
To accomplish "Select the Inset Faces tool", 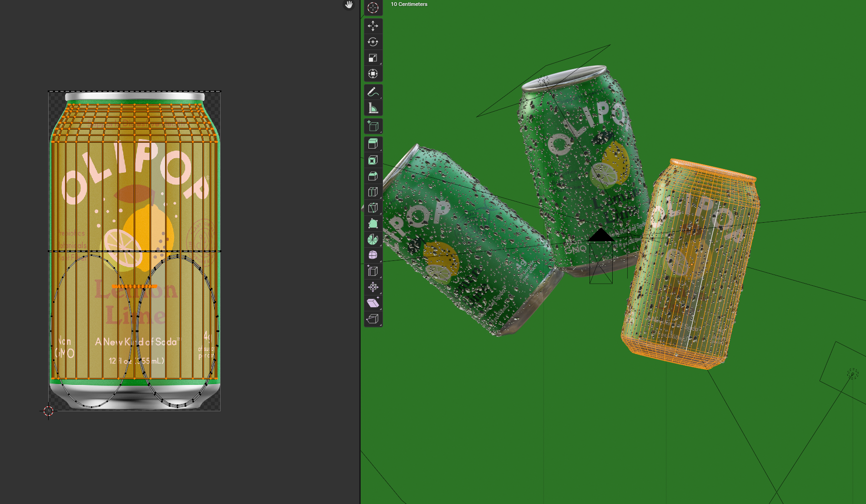I will 373,160.
